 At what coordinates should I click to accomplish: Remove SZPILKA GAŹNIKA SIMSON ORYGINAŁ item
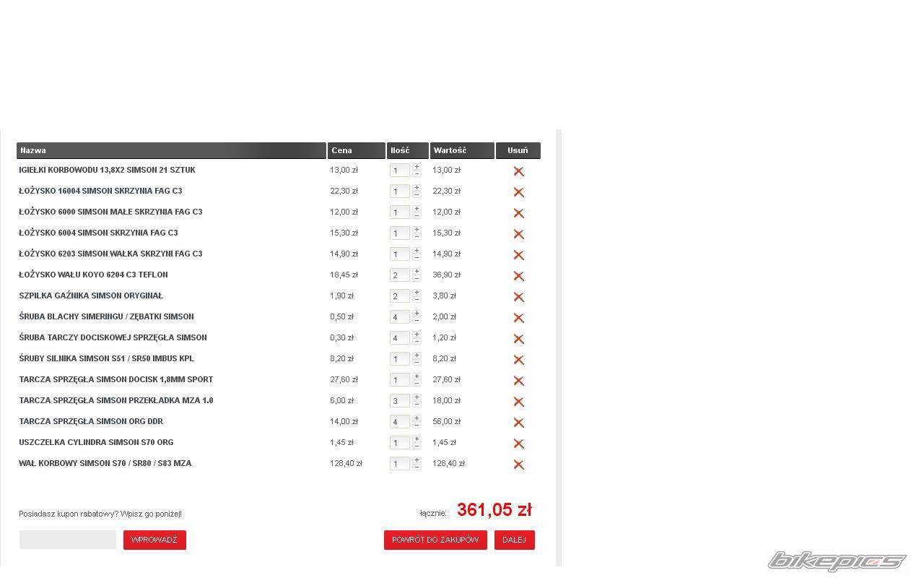[518, 297]
